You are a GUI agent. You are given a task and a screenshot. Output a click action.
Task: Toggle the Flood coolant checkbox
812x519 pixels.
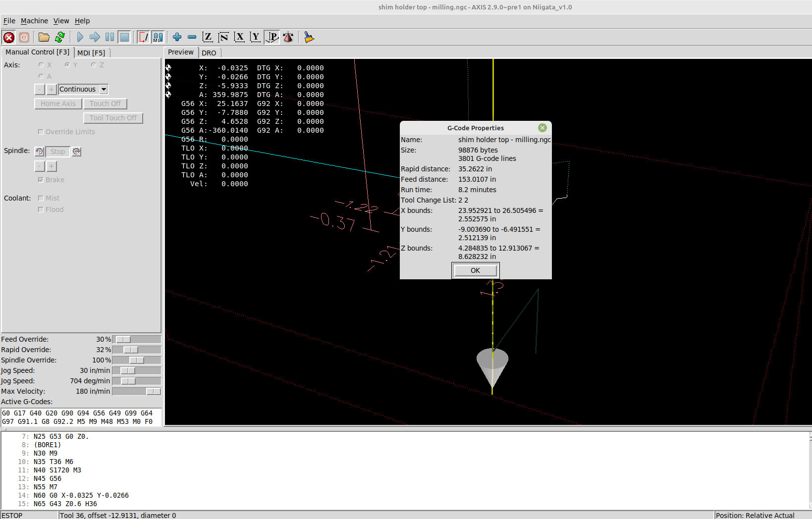pos(41,209)
